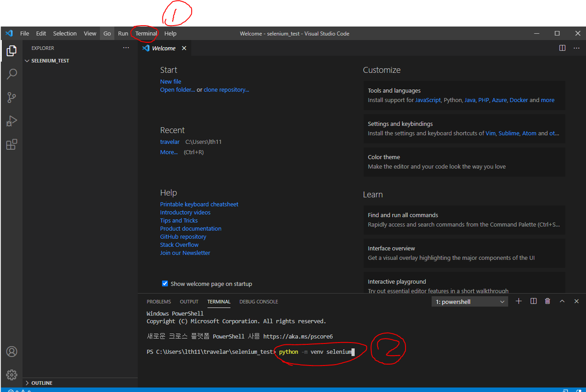
Task: Kill the terminal with the trash icon
Action: coord(547,301)
